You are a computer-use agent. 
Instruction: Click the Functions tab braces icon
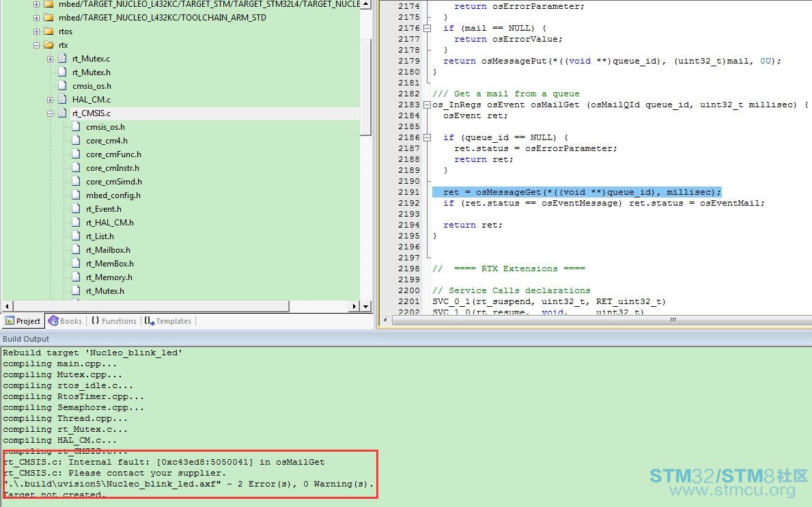point(96,320)
